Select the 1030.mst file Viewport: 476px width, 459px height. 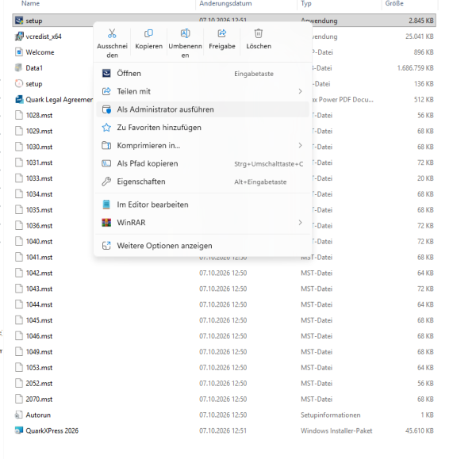tap(39, 147)
